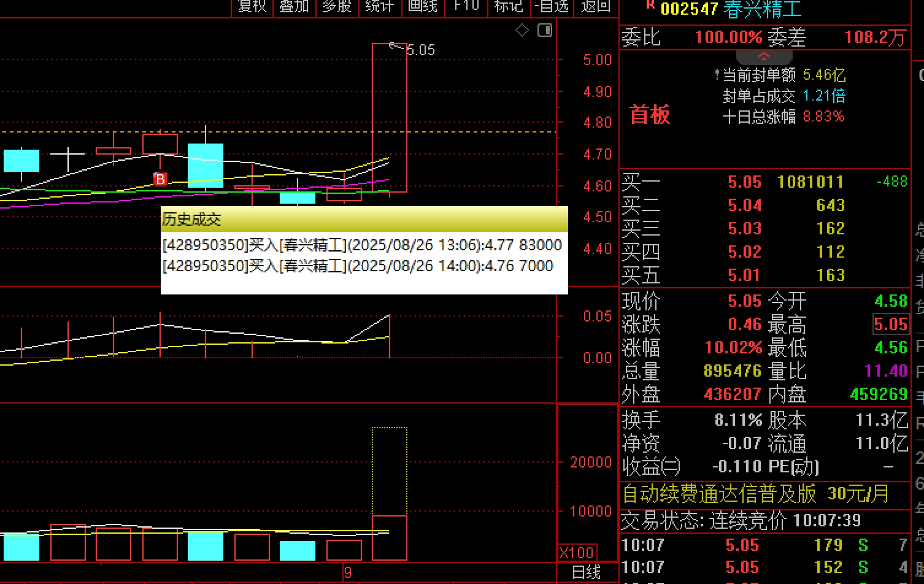Click the 最低 value 4.56
Image resolution: width=924 pixels, height=584 pixels.
891,348
